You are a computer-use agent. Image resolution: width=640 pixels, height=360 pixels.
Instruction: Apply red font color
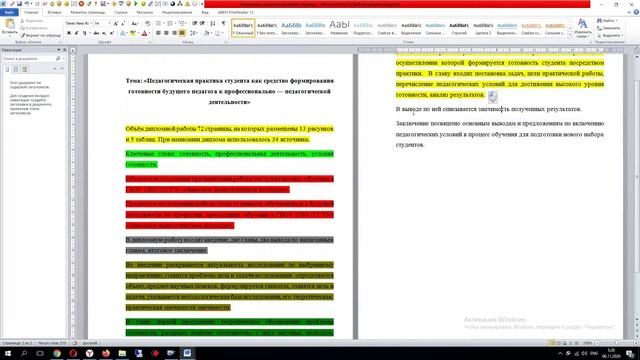(144, 33)
